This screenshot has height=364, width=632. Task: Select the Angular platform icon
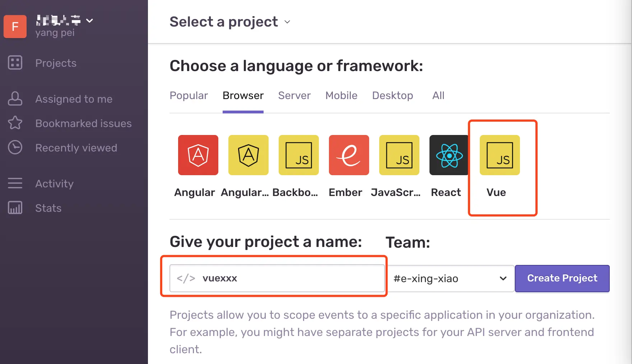198,155
